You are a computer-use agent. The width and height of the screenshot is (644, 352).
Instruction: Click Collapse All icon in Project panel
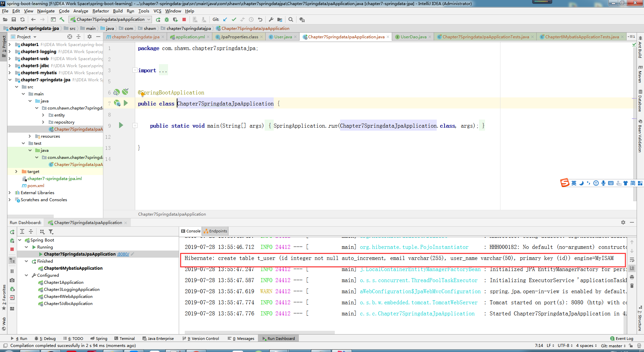[78, 37]
